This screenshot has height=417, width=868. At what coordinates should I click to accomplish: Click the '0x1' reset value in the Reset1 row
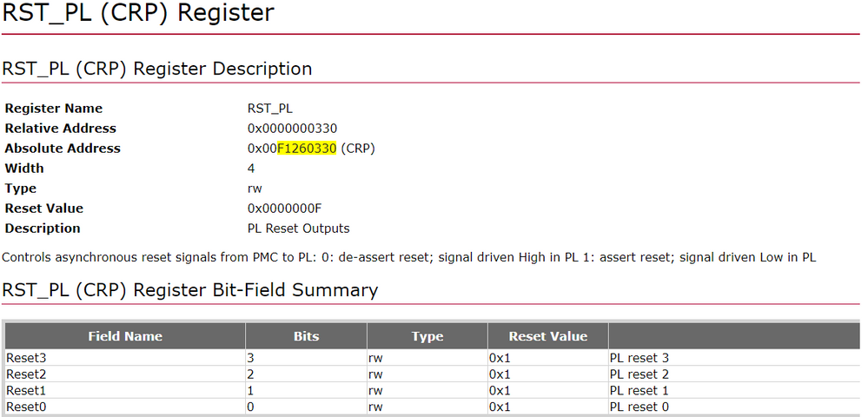pos(548,390)
